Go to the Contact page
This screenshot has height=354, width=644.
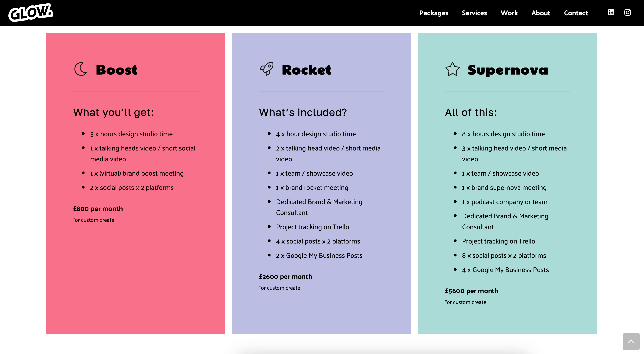(576, 13)
